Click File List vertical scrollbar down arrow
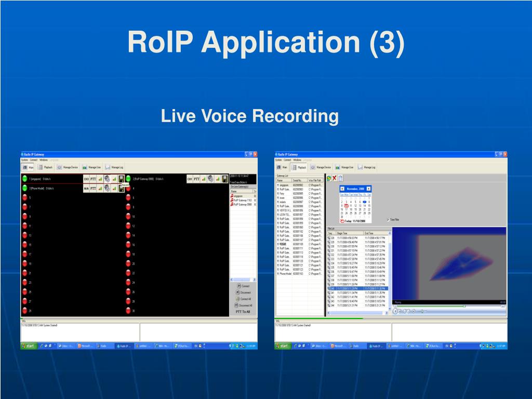The height and width of the screenshot is (399, 532). [390, 309]
